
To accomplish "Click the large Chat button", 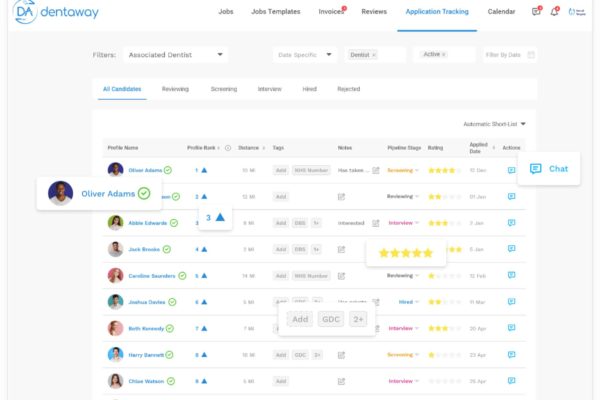I will pyautogui.click(x=549, y=168).
